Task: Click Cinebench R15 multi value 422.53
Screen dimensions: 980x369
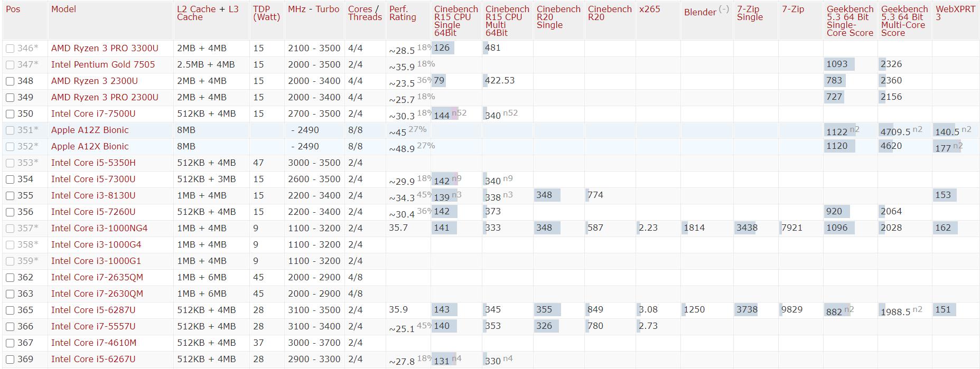Action: coord(500,81)
